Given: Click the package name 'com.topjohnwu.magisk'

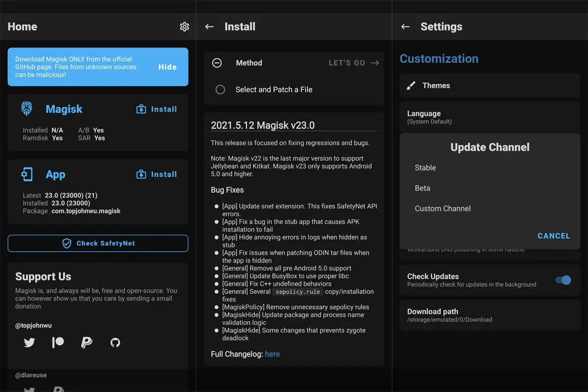Looking at the screenshot, I should [x=86, y=211].
